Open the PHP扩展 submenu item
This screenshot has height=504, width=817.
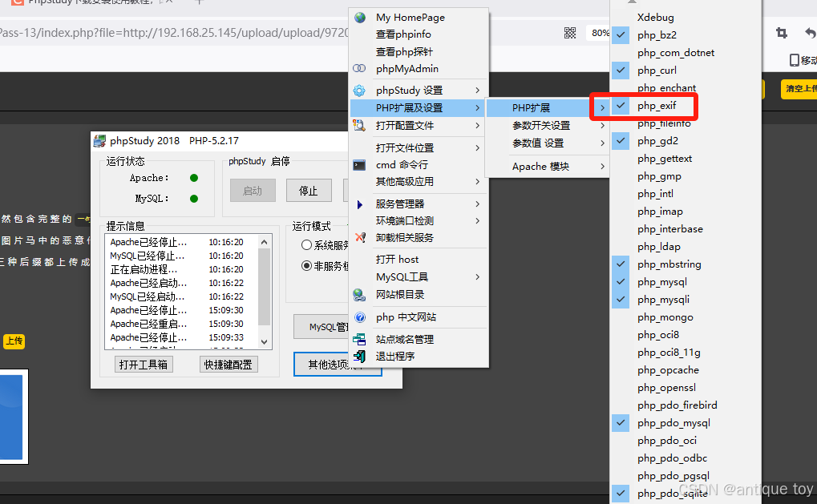(547, 108)
